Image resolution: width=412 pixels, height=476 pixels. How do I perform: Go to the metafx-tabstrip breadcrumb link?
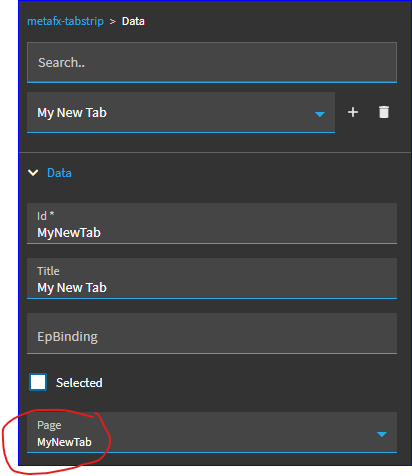[65, 21]
